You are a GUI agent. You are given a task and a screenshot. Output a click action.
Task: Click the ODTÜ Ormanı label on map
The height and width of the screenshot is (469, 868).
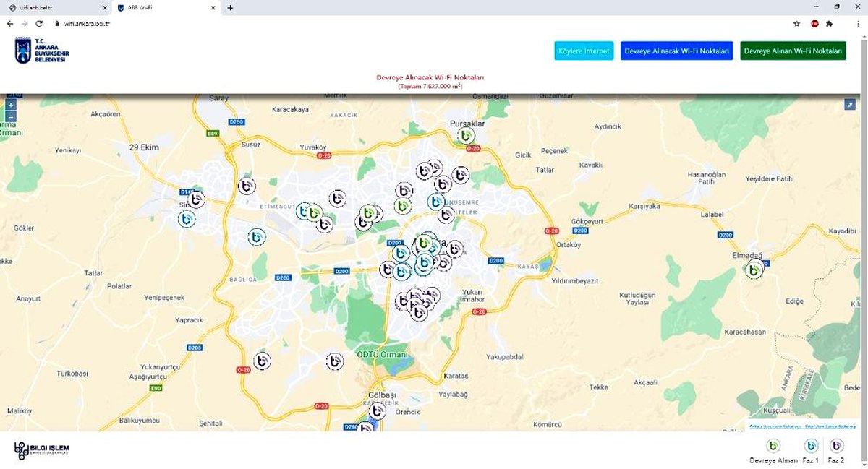[x=382, y=355]
